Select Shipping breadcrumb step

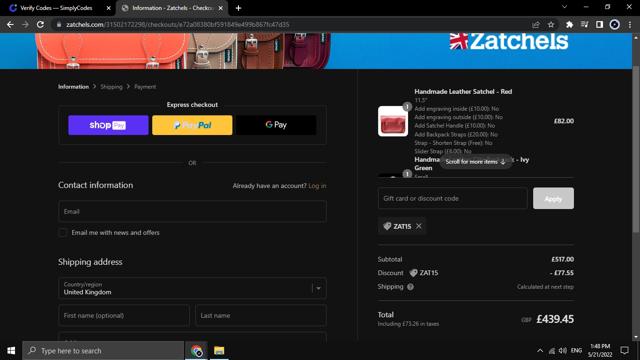point(111,87)
